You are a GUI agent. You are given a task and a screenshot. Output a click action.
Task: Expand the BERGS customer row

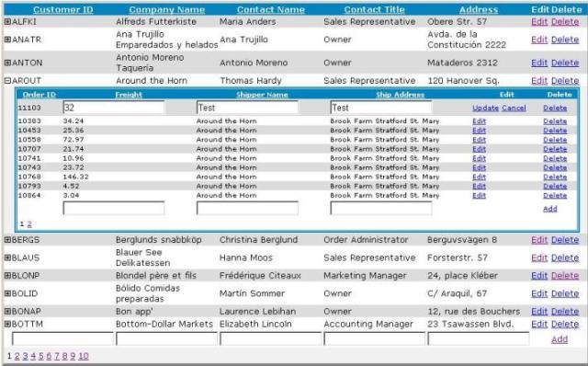(7, 239)
